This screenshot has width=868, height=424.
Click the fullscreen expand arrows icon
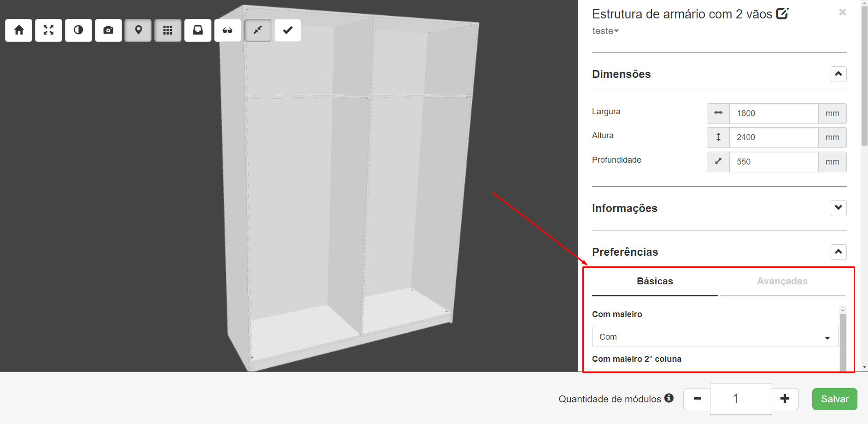coord(48,30)
